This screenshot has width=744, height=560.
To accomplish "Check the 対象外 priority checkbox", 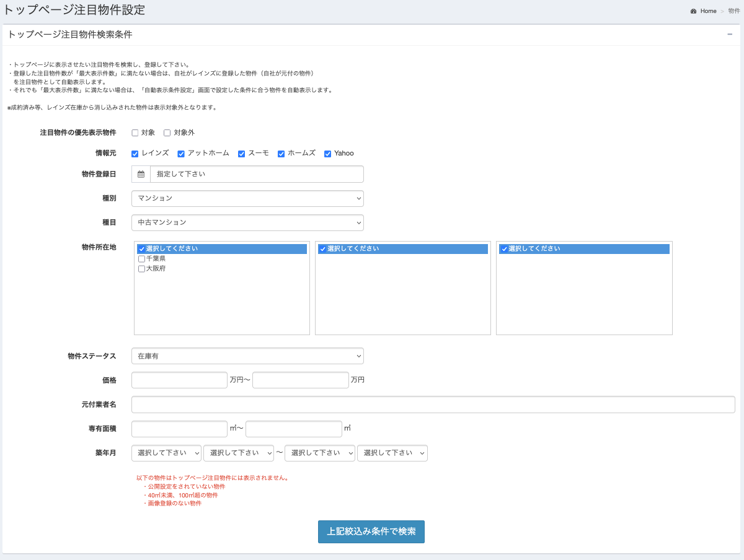I will pos(167,133).
